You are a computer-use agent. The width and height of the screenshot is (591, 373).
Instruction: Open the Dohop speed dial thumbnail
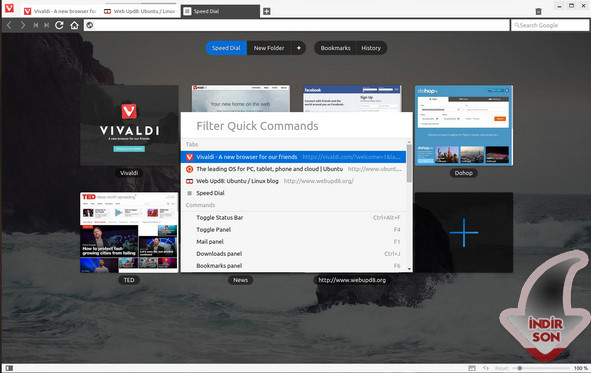point(464,125)
